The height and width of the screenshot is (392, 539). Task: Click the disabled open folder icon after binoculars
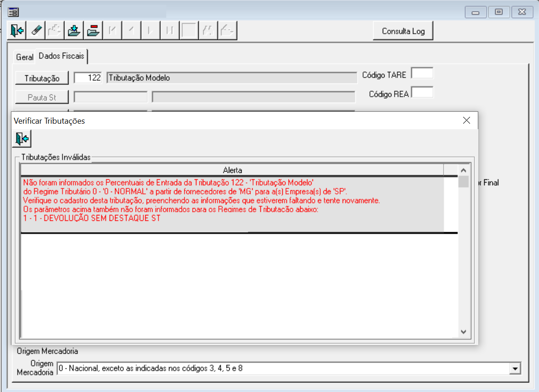[x=227, y=31]
